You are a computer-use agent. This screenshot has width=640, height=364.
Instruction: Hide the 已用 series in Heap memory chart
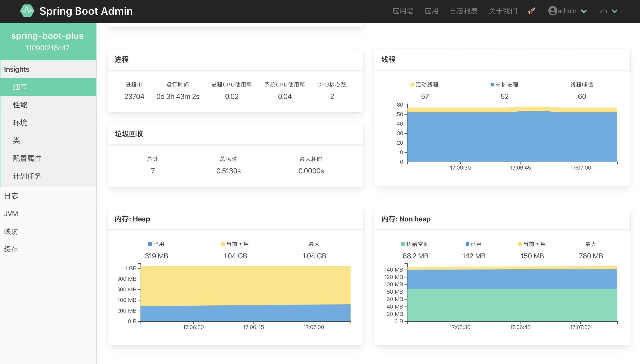tap(156, 244)
